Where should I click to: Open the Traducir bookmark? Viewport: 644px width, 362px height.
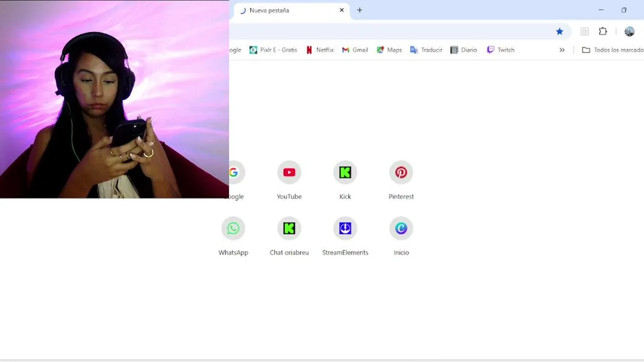426,50
